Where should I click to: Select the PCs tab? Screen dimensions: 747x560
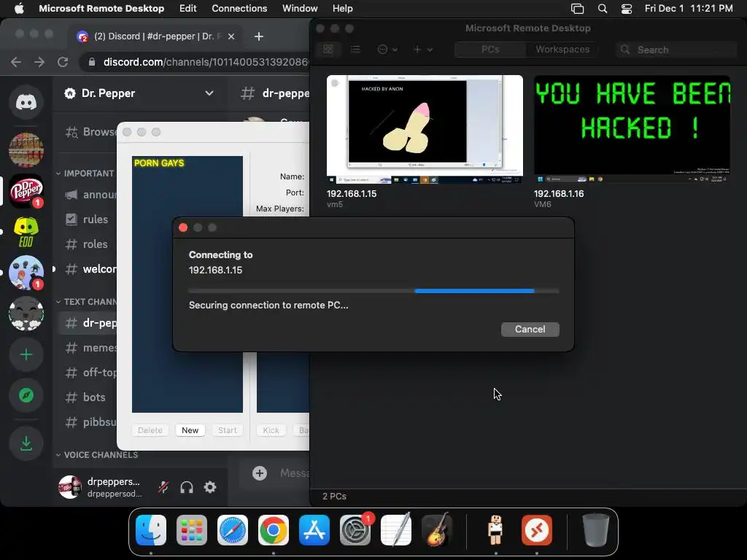(490, 49)
